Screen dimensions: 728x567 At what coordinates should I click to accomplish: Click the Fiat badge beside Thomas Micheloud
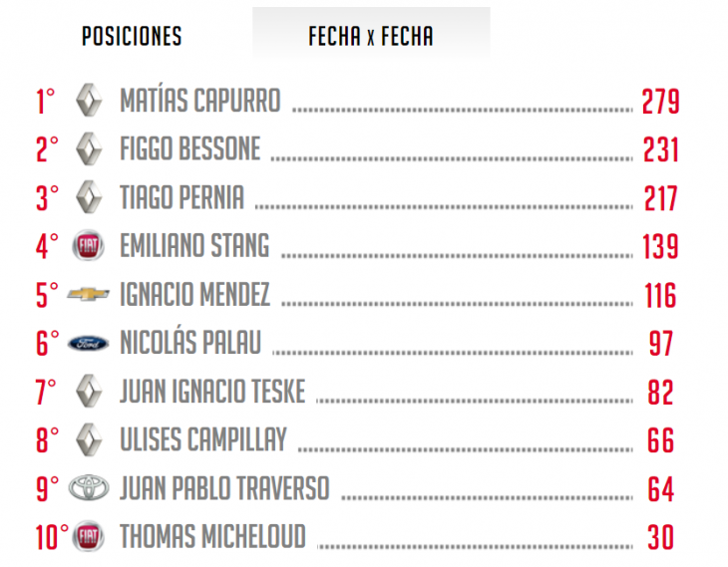88,536
